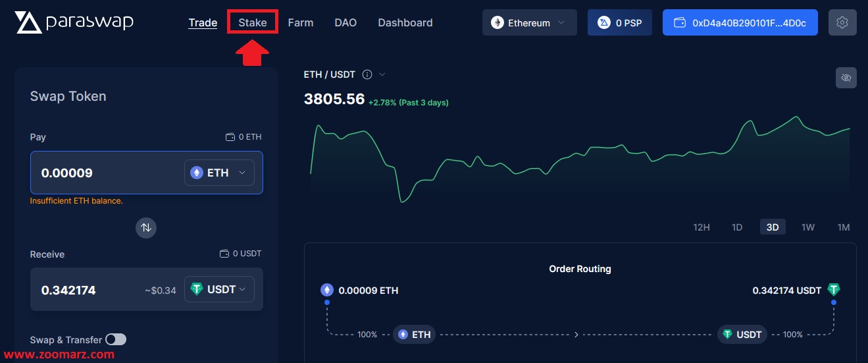Click the 0.00009 ETH routing label
The height and width of the screenshot is (363, 868).
tap(369, 290)
